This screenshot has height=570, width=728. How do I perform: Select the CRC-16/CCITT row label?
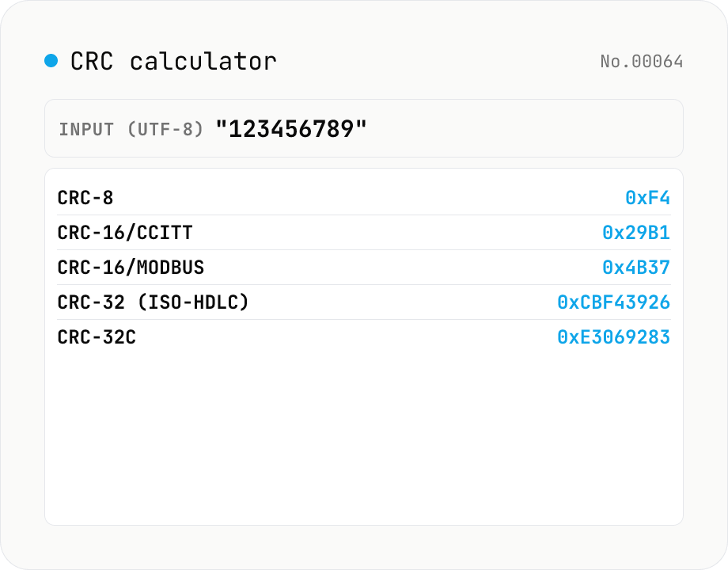coord(125,232)
